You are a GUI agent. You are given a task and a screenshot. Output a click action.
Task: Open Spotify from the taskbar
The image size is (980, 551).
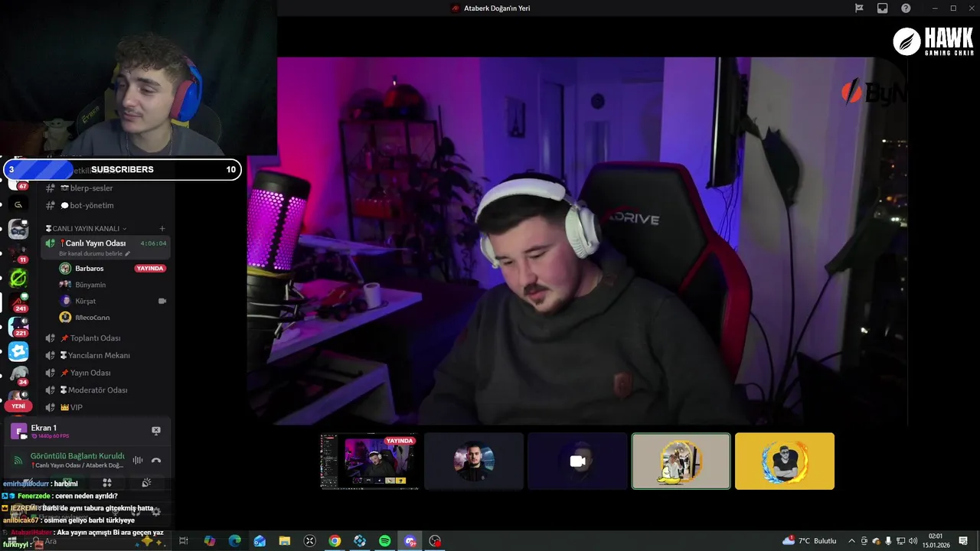point(384,541)
